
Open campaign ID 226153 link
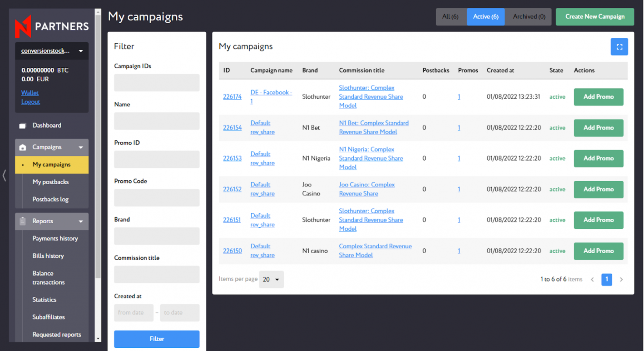pos(232,158)
